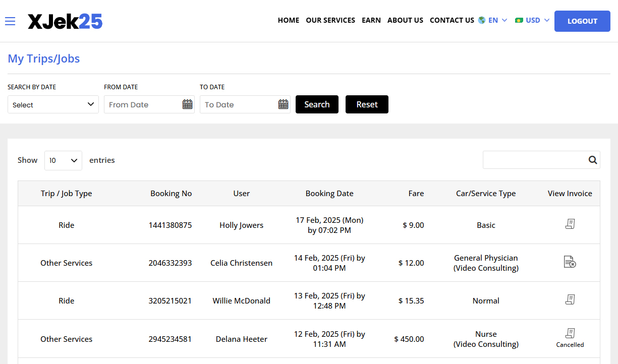Open the USD currency selector
This screenshot has width=618, height=364.
[x=532, y=21]
